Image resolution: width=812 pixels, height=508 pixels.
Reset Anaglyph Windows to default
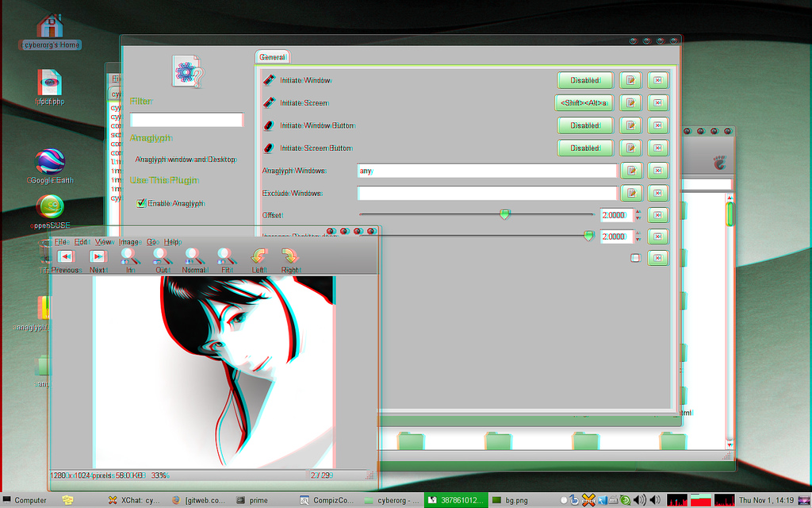(657, 171)
